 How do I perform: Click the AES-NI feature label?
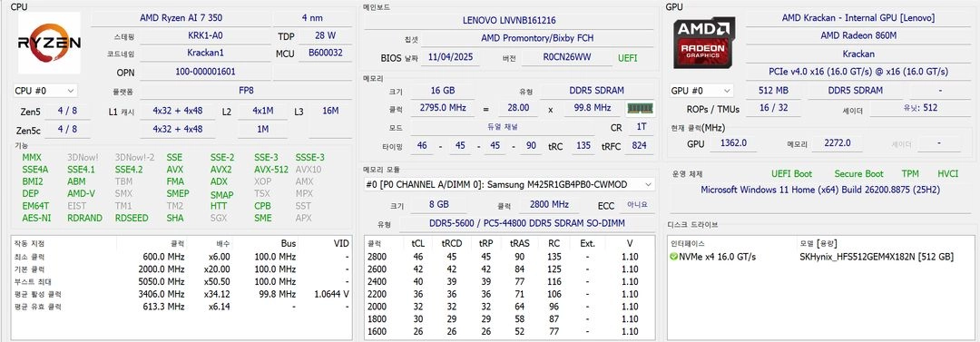click(x=36, y=219)
